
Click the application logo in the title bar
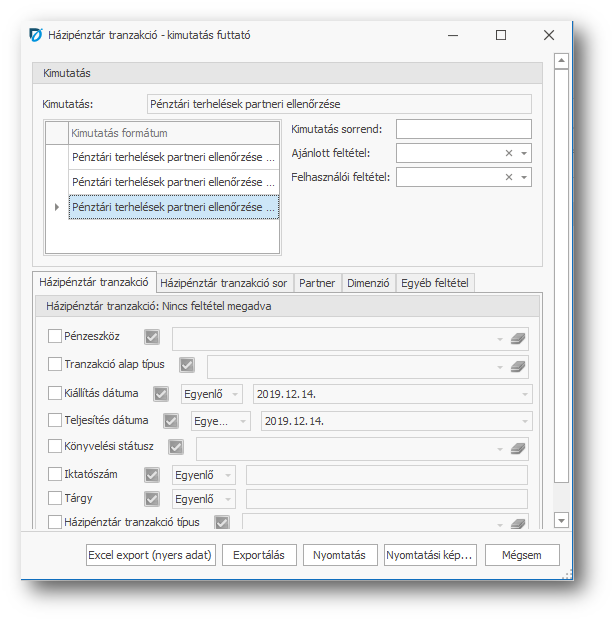point(36,35)
